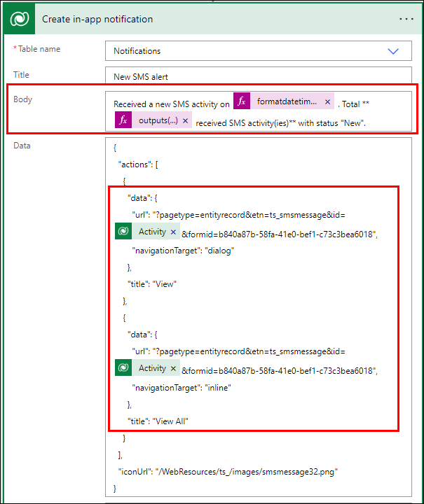Click into the Title field 'New SMS alert'
Image resolution: width=424 pixels, height=504 pixels.
click(x=258, y=76)
